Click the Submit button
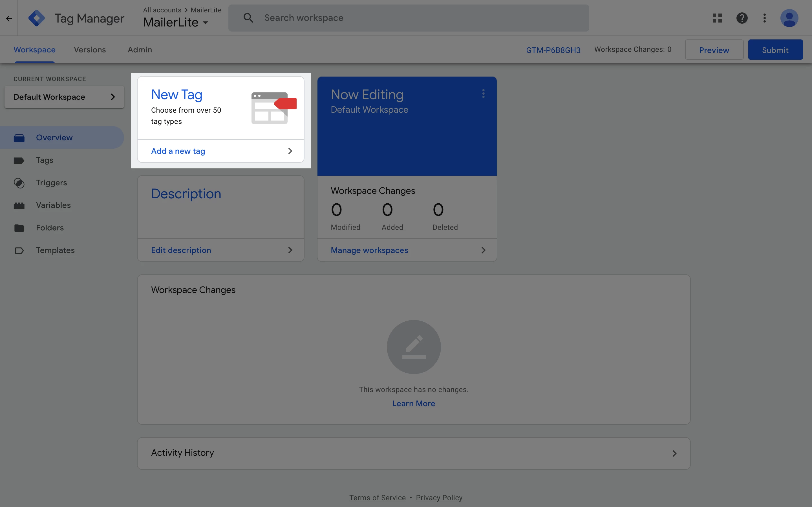The width and height of the screenshot is (812, 507). tap(775, 50)
